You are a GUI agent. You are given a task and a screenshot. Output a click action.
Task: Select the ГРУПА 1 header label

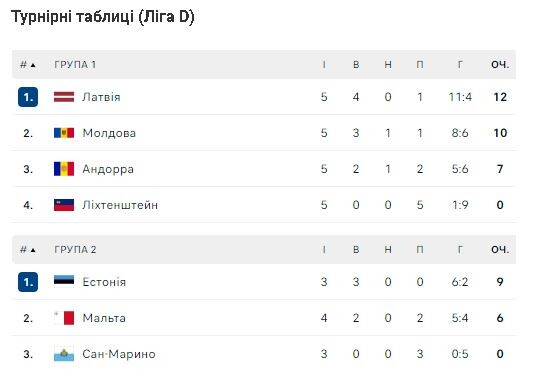point(75,65)
